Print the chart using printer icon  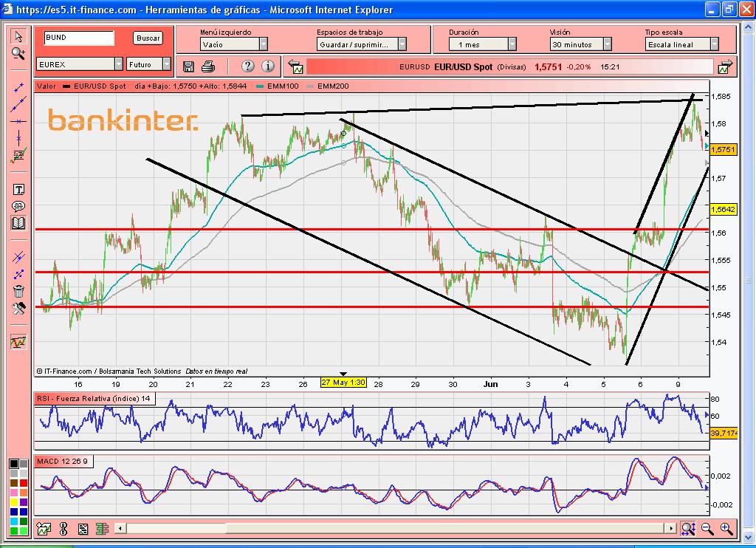(208, 66)
